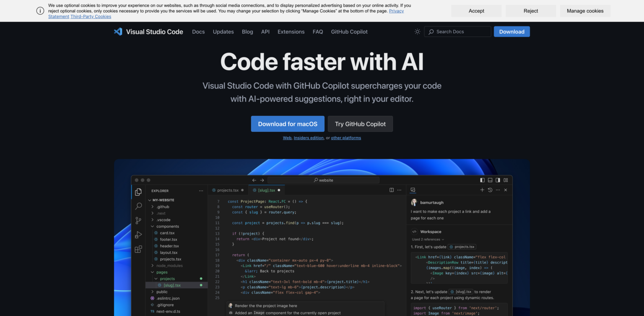Select the Run and Debug icon

tap(138, 235)
